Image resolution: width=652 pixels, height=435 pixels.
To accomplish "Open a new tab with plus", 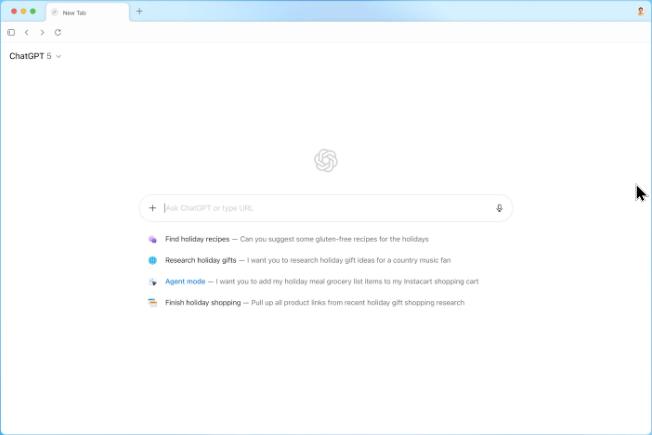I will (139, 12).
